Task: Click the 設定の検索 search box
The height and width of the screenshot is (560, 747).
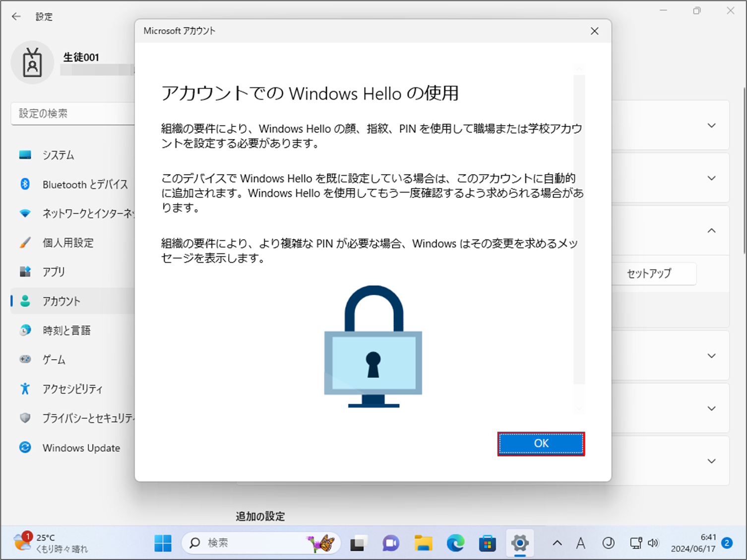Action: 73,114
